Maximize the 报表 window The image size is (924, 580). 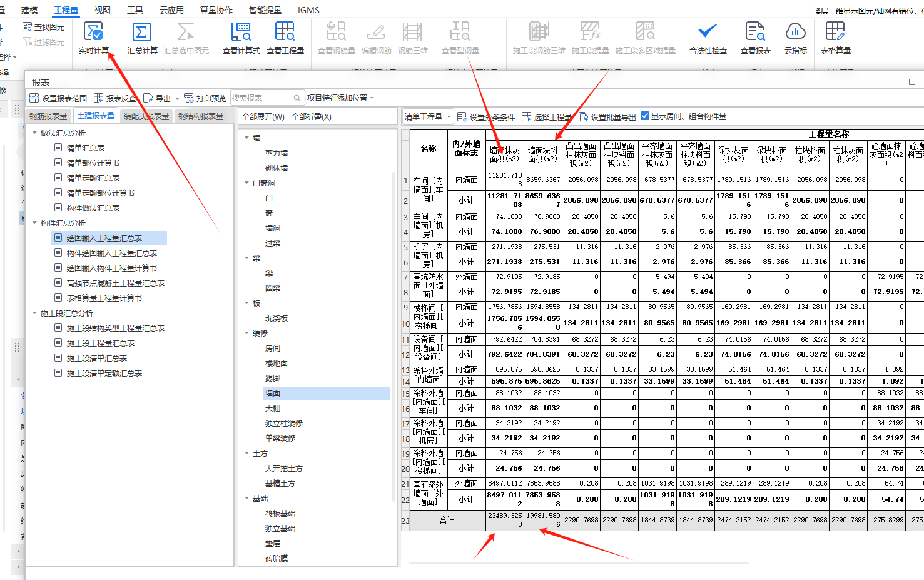912,82
